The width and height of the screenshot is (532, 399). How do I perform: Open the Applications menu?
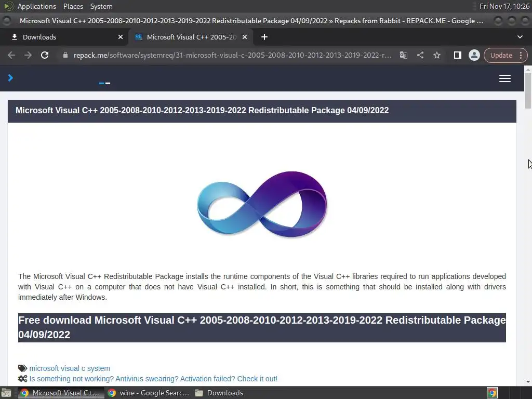click(x=37, y=6)
